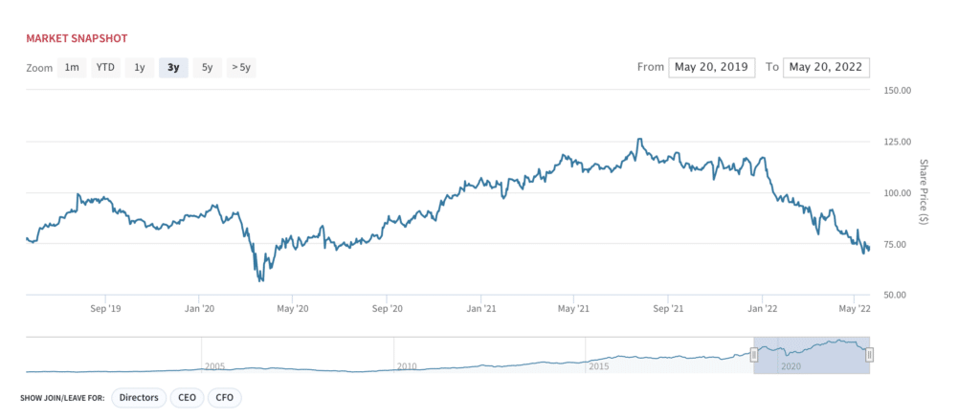Click the Jan '21 axis label
The image size is (980, 419).
pos(480,308)
